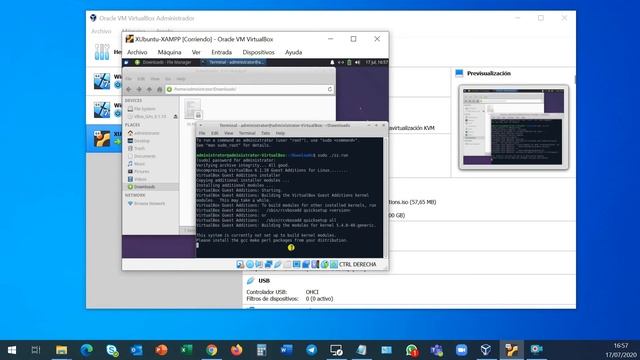This screenshot has height=360, width=640.
Task: Open Google Chrome from the taskbar
Action: pyautogui.click(x=211, y=350)
